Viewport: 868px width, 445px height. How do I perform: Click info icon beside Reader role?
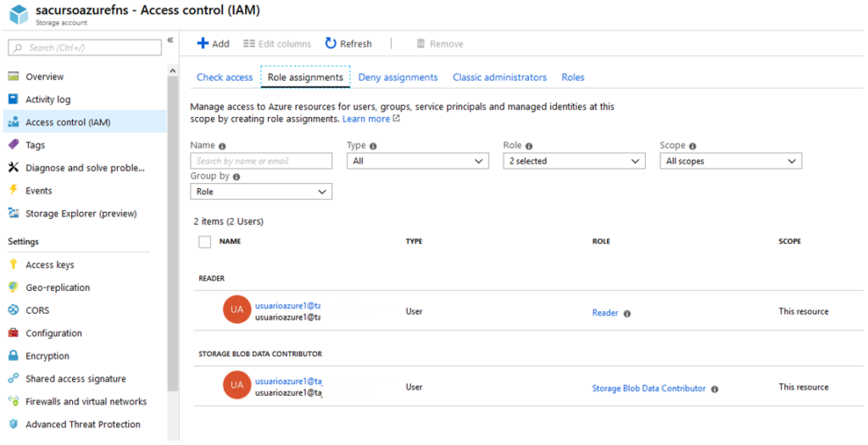(627, 314)
